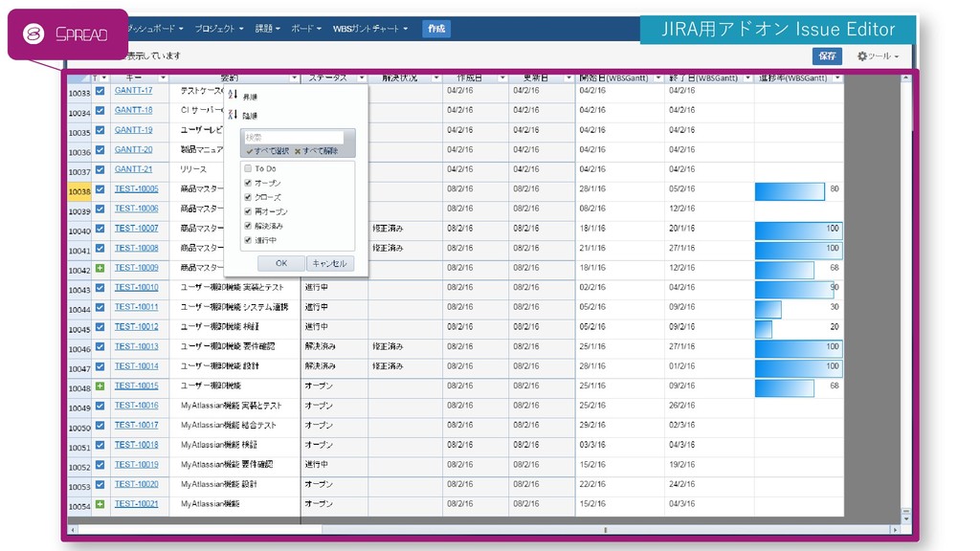Image resolution: width=980 pixels, height=551 pixels.
Task: Open the 要約 column filter dropdown
Action: tap(294, 78)
